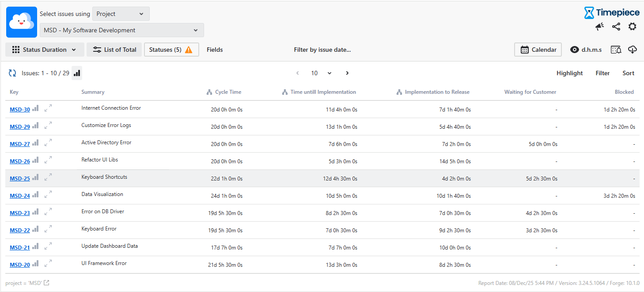Screen dimensions: 644x292
Task: Click the announcements megaphone icon
Action: click(599, 27)
